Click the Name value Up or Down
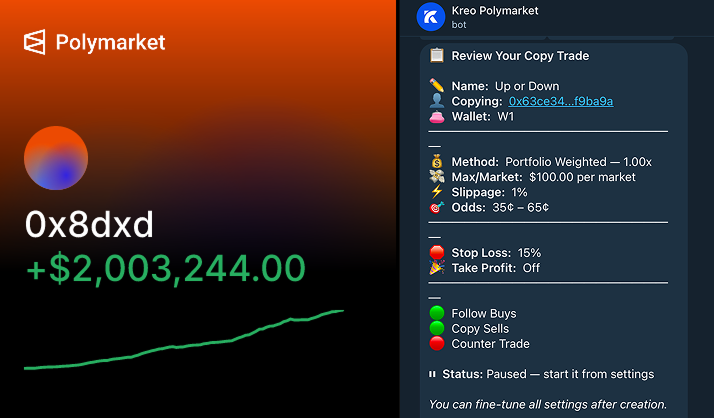Screen dimensions: 714x418 [x=527, y=86]
